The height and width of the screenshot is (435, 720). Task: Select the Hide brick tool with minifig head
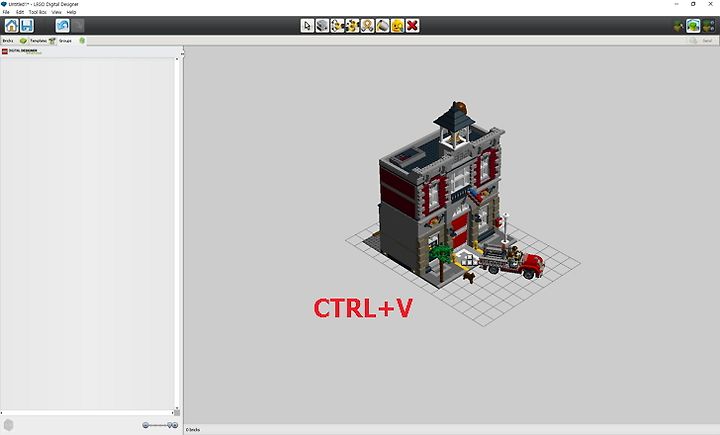(398, 26)
